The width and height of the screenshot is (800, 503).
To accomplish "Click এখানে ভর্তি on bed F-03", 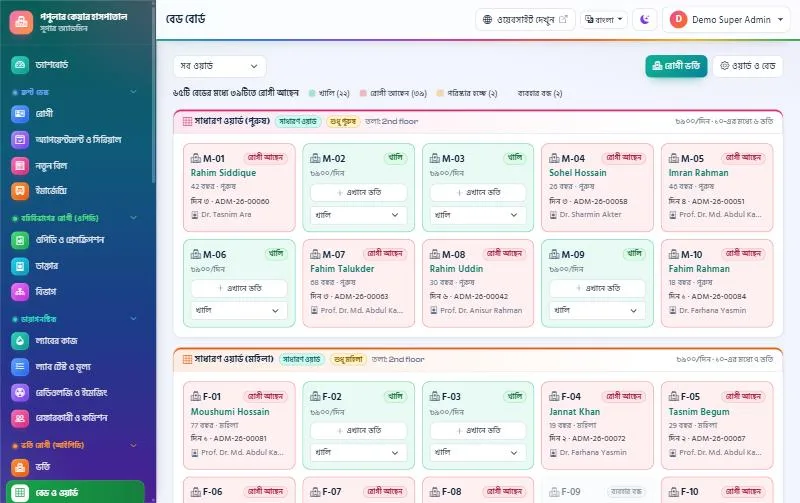I will 478,431.
